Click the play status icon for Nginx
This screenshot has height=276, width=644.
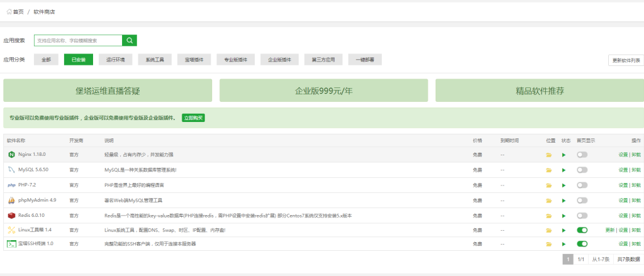point(564,155)
